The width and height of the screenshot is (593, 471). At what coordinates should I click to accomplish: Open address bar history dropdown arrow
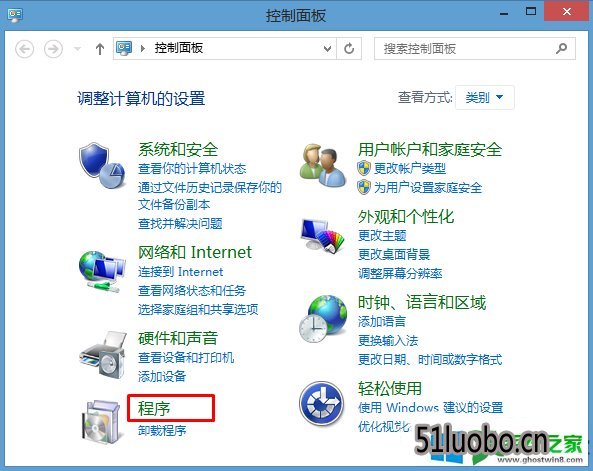tap(328, 48)
